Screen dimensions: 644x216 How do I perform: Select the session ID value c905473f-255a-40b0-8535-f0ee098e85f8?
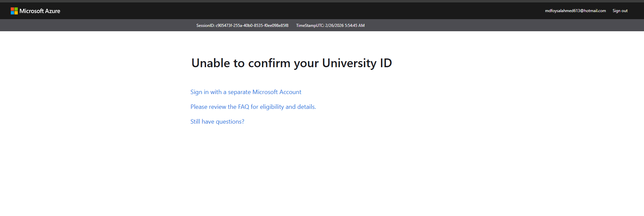coord(252,26)
